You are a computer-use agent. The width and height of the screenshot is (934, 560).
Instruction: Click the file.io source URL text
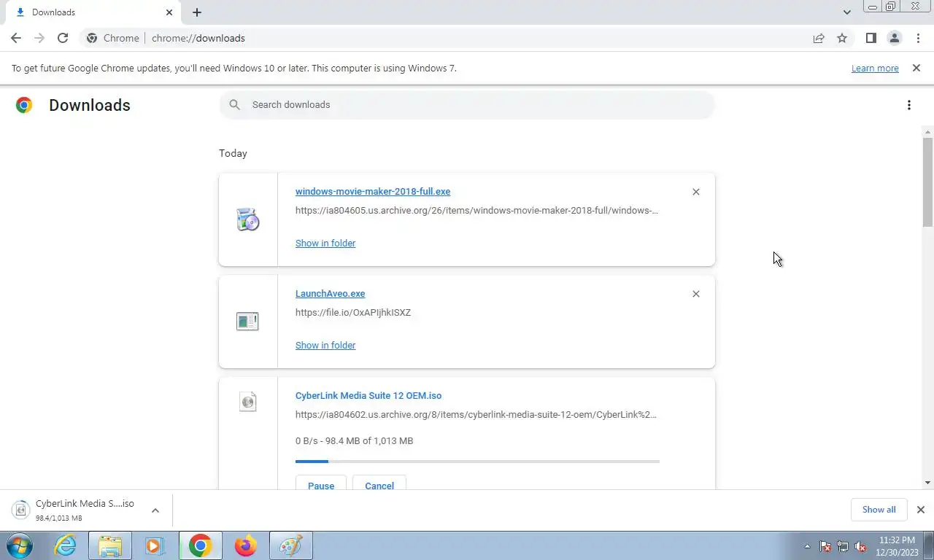tap(353, 312)
